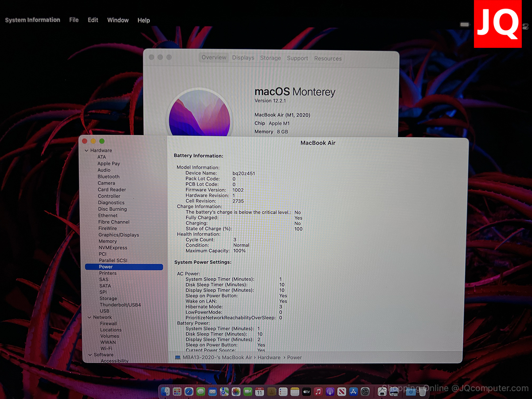Open the File menu
The height and width of the screenshot is (399, 532).
pos(74,20)
